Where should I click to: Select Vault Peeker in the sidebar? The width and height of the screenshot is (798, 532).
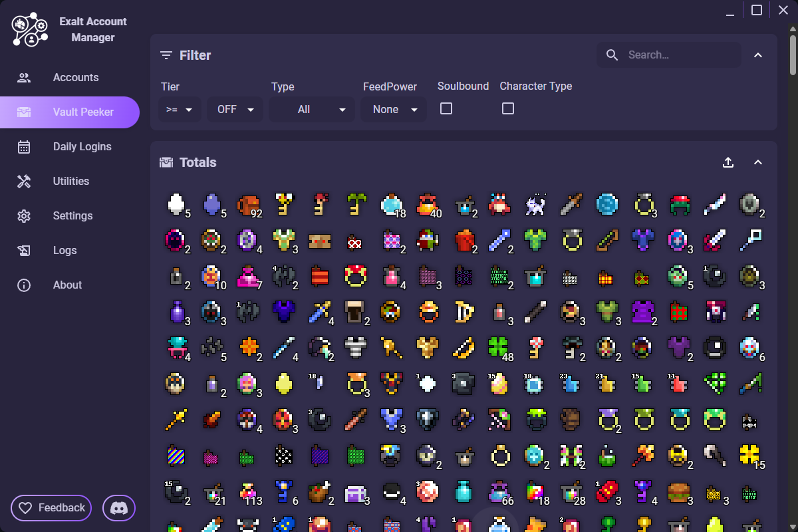click(x=70, y=112)
